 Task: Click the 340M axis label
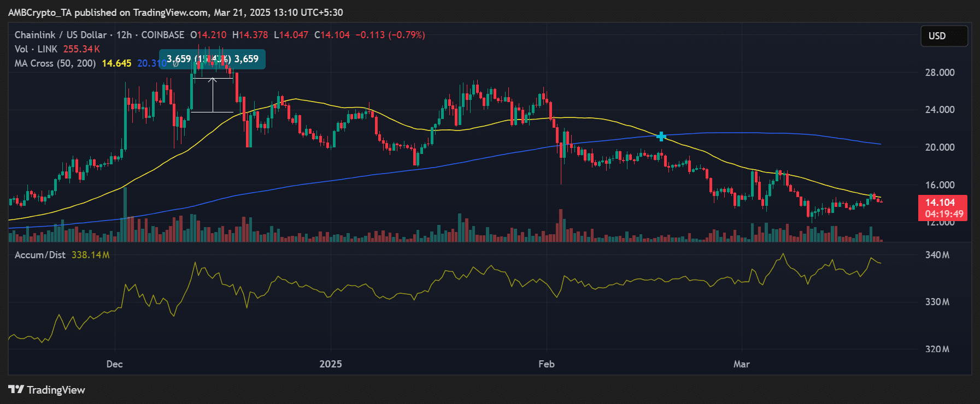coord(937,255)
